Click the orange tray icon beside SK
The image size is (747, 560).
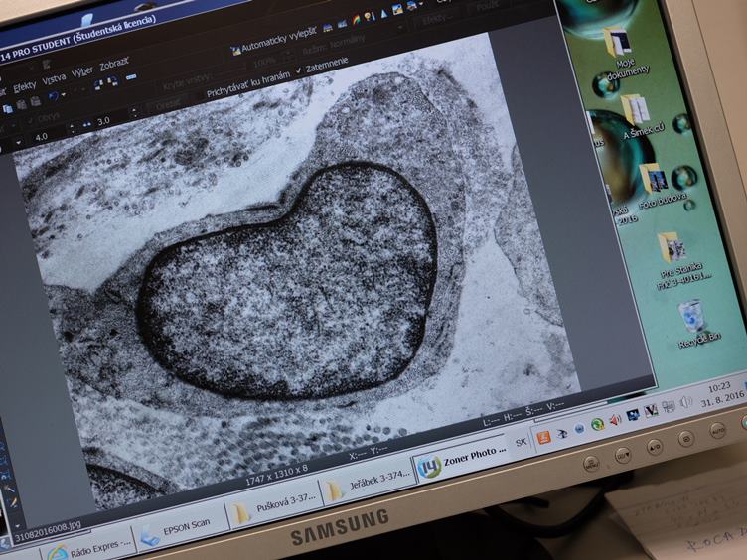click(543, 438)
